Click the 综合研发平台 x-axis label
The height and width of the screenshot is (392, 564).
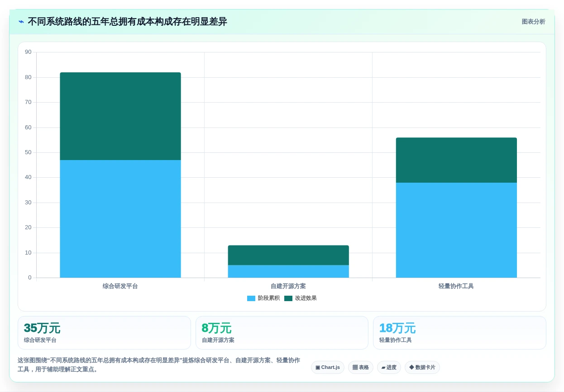point(120,286)
